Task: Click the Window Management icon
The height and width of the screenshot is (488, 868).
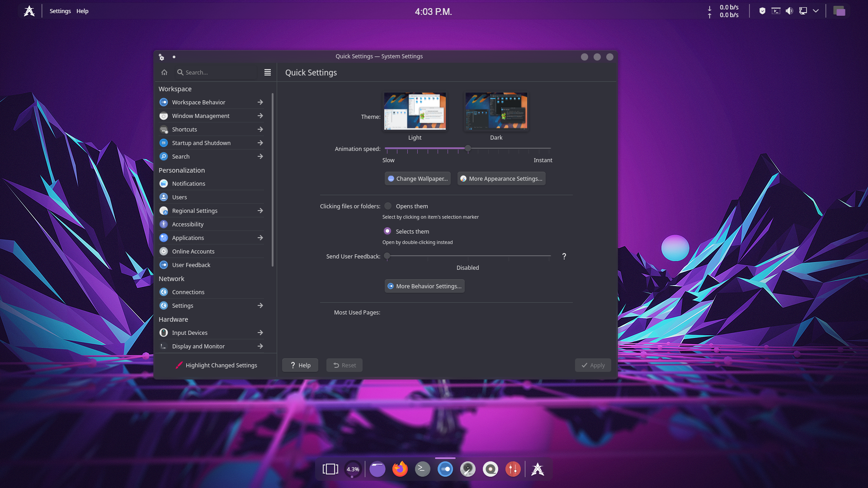Action: coord(164,116)
